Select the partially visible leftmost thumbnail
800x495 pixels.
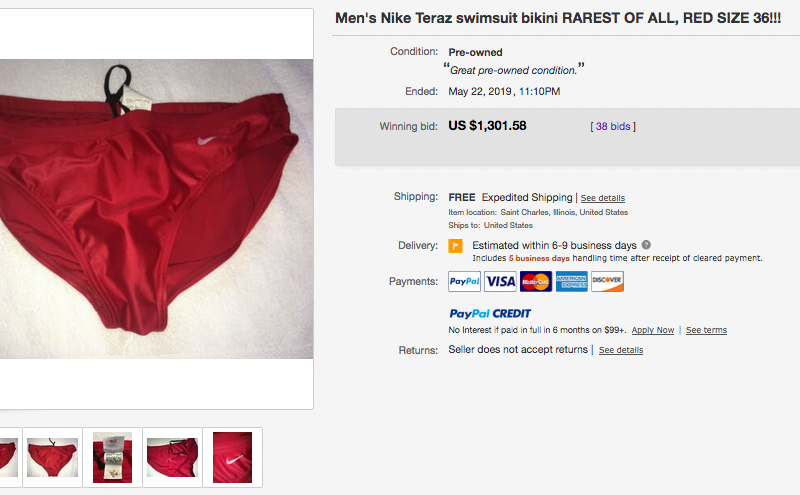[8, 457]
